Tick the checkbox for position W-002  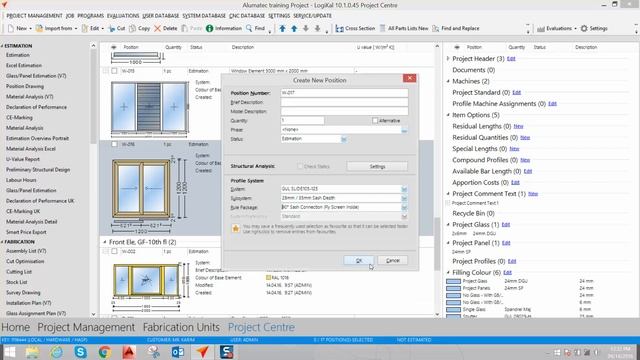114,251
